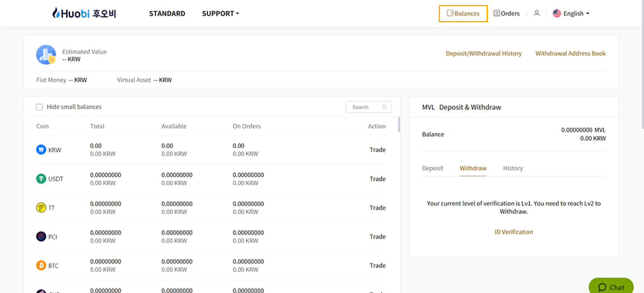The height and width of the screenshot is (293, 644).
Task: Click the USDT Tether coin icon
Action: tap(41, 179)
